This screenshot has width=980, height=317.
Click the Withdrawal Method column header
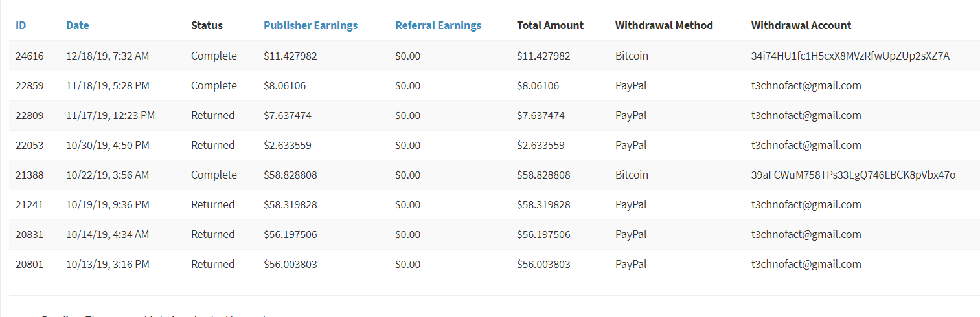(664, 26)
